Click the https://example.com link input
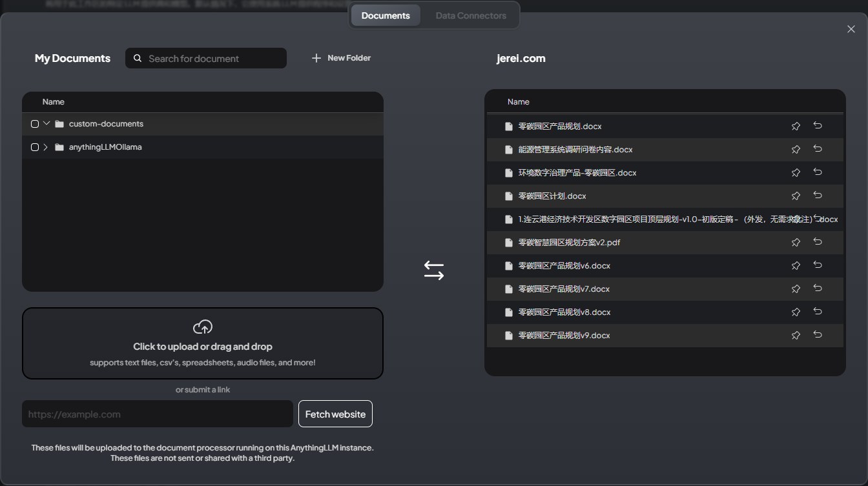868x486 pixels. click(158, 414)
